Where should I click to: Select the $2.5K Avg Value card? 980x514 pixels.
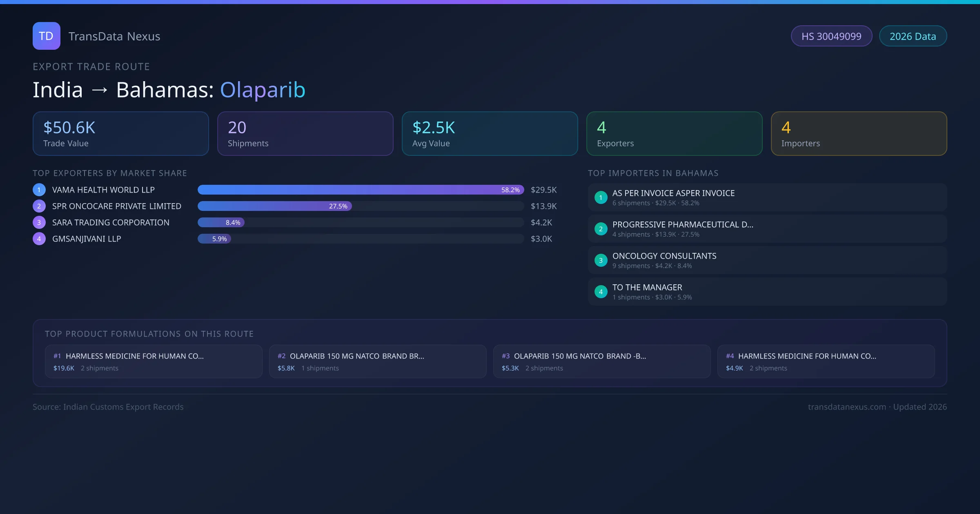pyautogui.click(x=490, y=133)
